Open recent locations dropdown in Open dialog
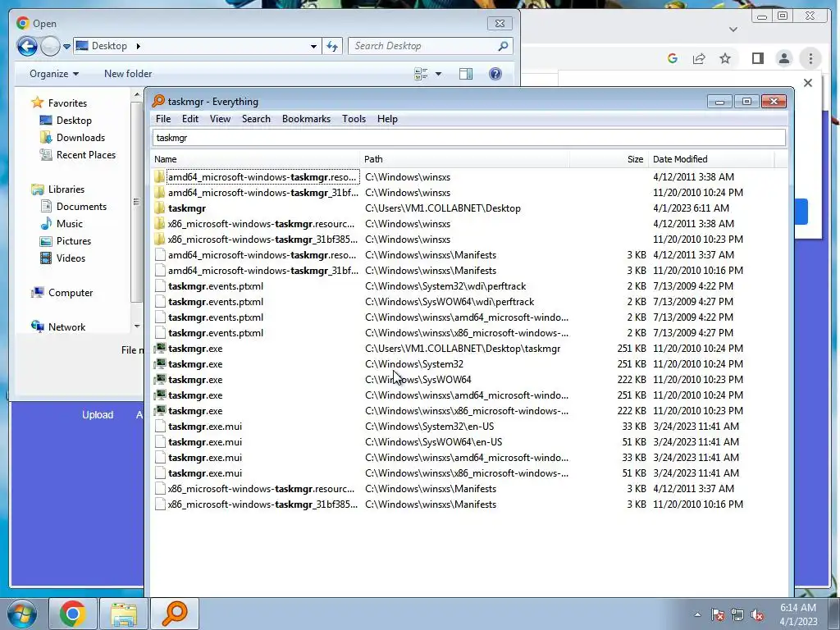840x630 pixels. coord(66,47)
